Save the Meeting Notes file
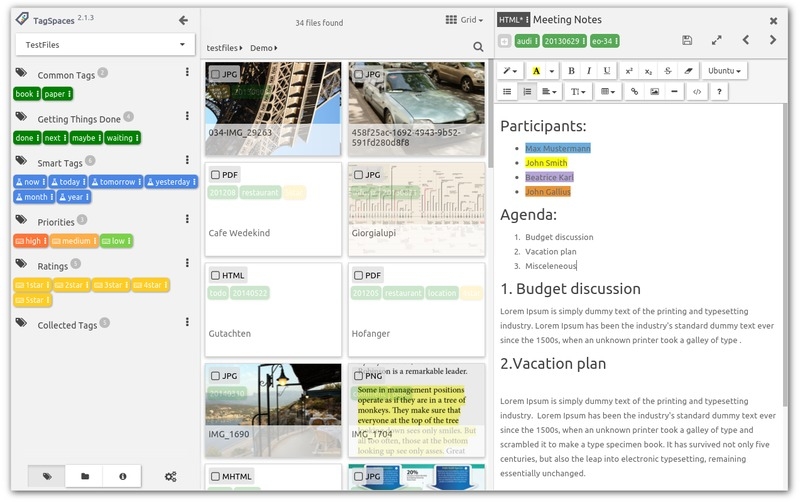The height and width of the screenshot is (502, 800). pos(687,40)
